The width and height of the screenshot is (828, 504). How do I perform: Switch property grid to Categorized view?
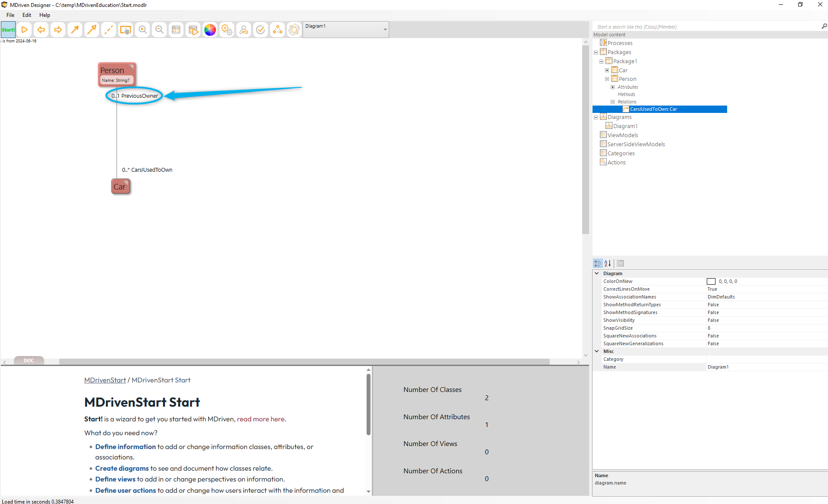[x=598, y=263]
